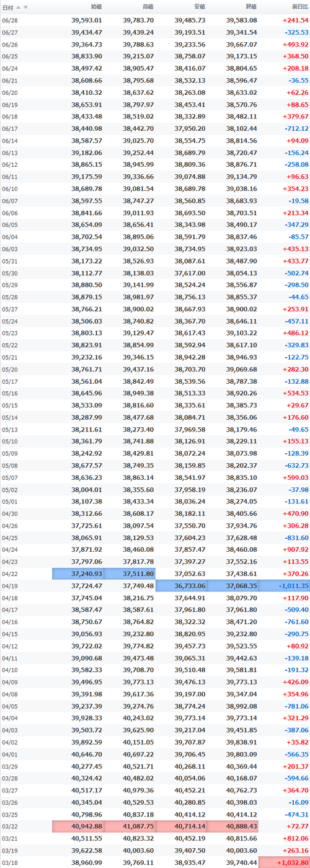Select closing price 38,900.02 on 05/27

point(241,308)
